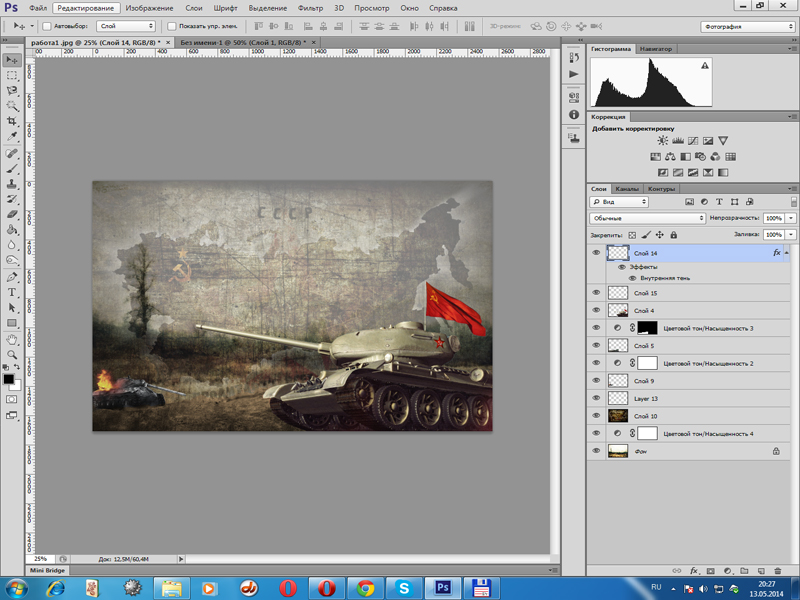
Task: Open status bar info arrow menu
Action: [181, 559]
